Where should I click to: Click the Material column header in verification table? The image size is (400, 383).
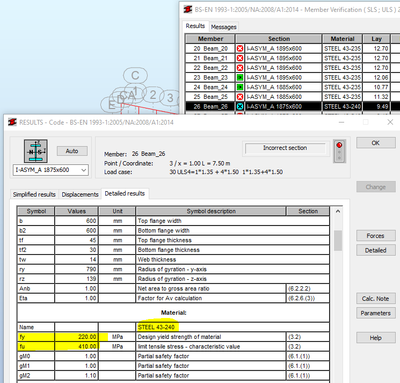(342, 39)
